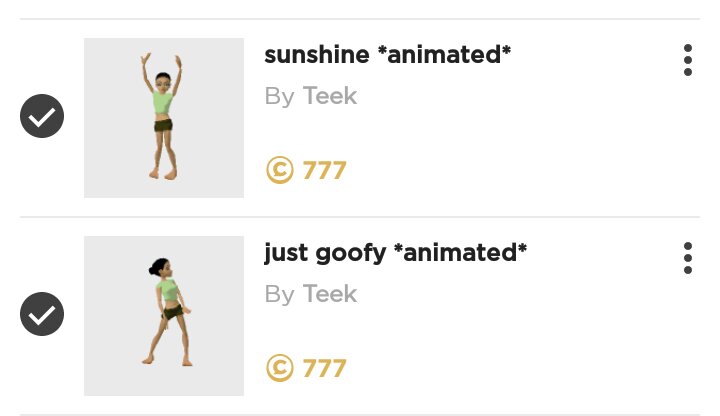Visit creator Teek from just goofy item

330,294
